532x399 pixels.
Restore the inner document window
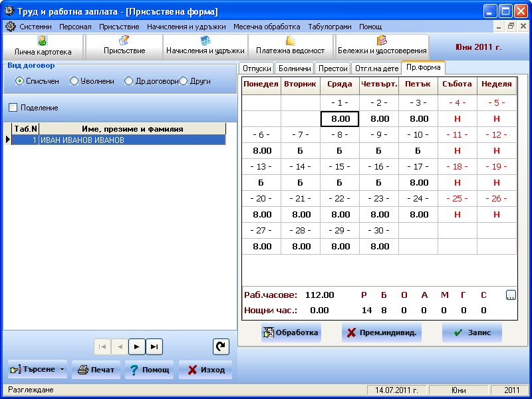click(511, 27)
